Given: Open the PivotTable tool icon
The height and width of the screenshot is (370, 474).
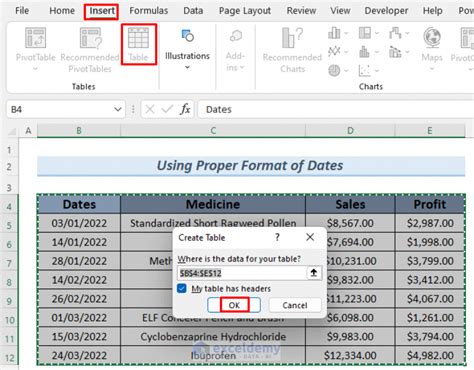Looking at the screenshot, I should pyautogui.click(x=36, y=38).
